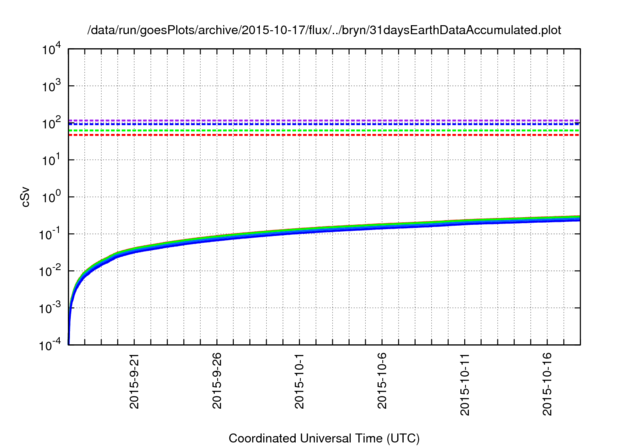Select the 2015-10-1 date tick label
The width and height of the screenshot is (640, 448).
[x=300, y=383]
